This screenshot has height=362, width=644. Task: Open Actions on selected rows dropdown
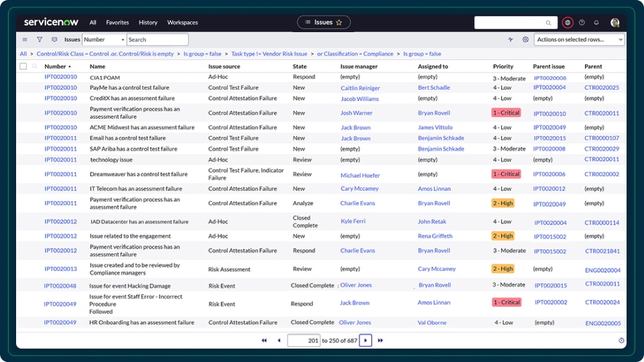(x=579, y=40)
